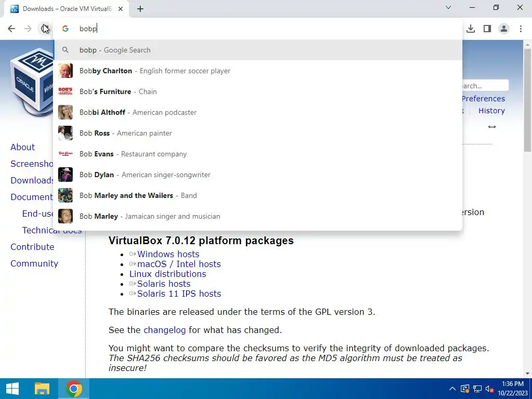Show hidden system tray icons
Image resolution: width=532 pixels, height=399 pixels.
coord(453,389)
